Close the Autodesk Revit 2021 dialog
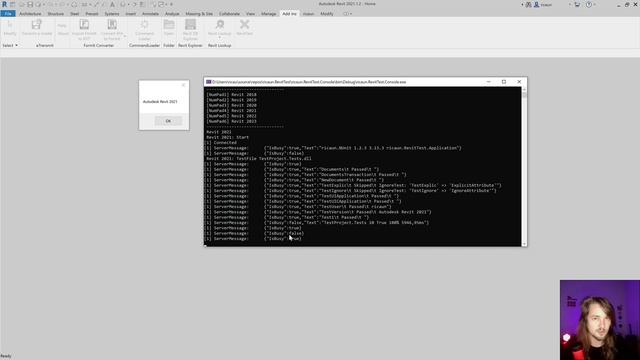Viewport: 640px width, 360px height. pos(183,85)
